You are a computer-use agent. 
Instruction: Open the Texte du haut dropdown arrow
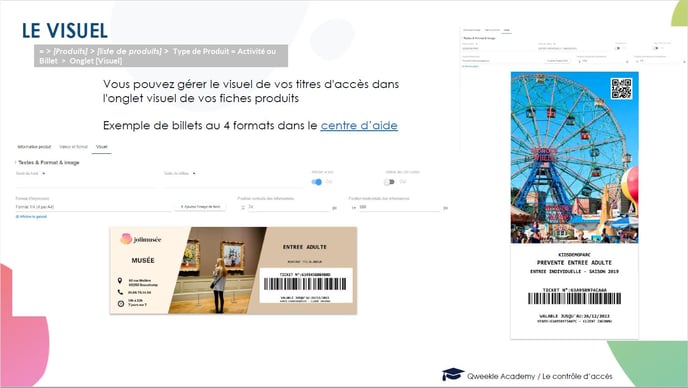(x=43, y=174)
